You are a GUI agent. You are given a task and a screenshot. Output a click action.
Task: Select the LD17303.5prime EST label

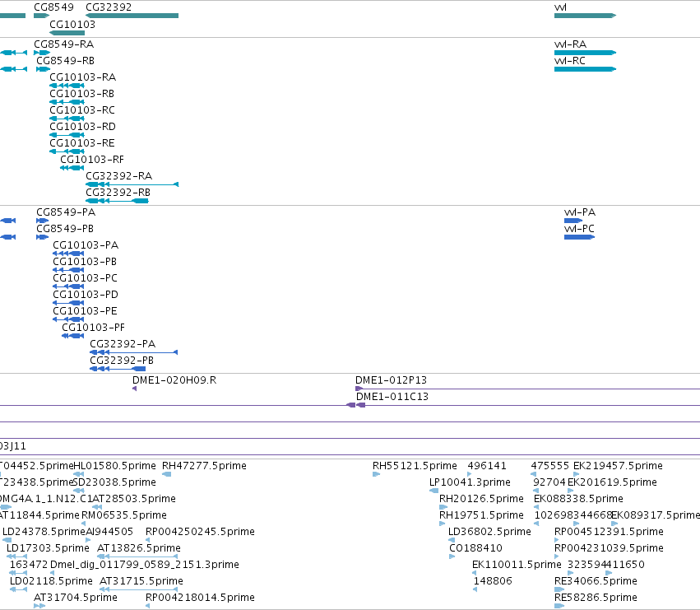[x=48, y=548]
